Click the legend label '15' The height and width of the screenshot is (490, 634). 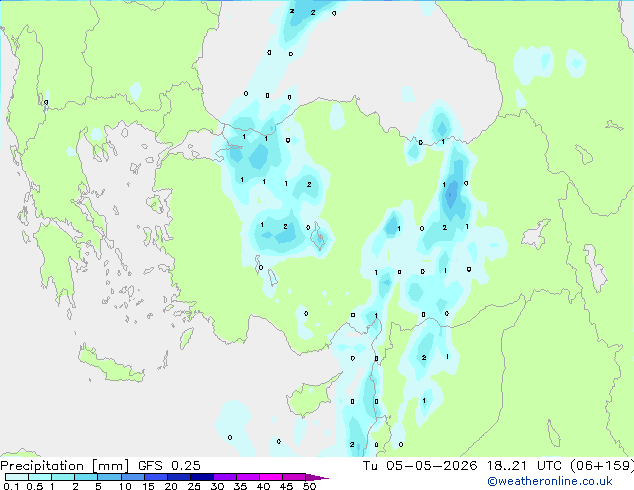click(x=148, y=486)
